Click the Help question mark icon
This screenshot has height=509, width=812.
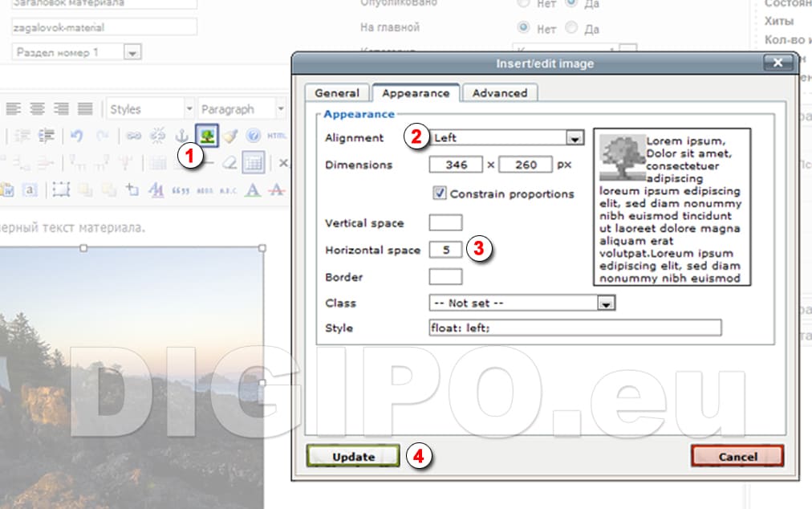click(254, 136)
